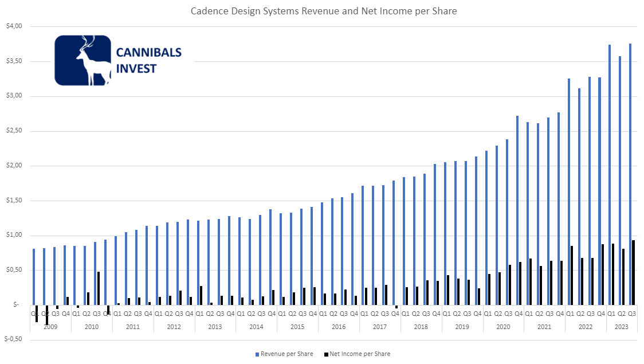Image resolution: width=644 pixels, height=364 pixels.
Task: Click the Q1 2020 revenue bar
Action: 487,229
